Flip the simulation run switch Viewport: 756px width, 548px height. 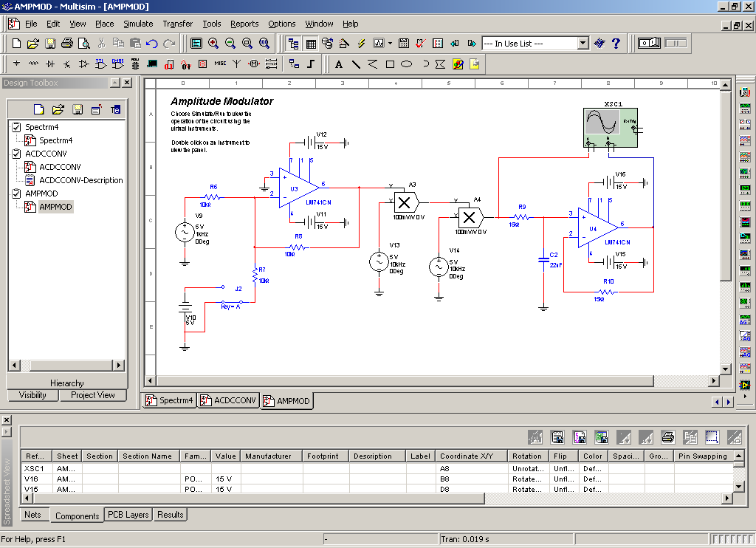point(649,43)
